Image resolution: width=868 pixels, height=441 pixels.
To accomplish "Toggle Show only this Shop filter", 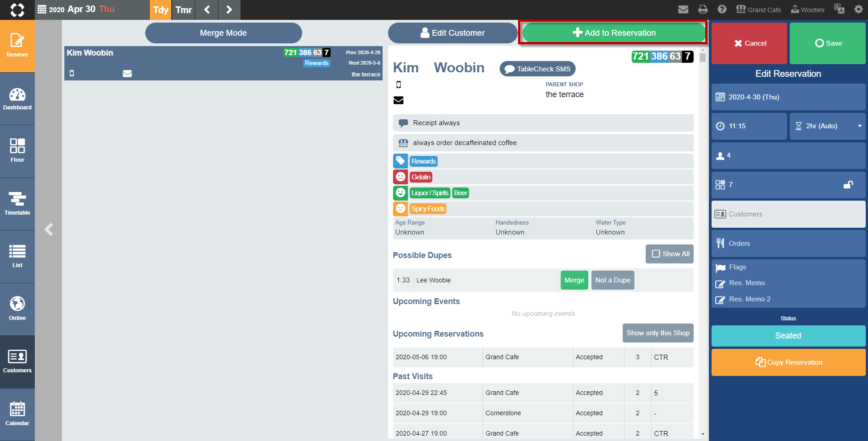I will 658,333.
